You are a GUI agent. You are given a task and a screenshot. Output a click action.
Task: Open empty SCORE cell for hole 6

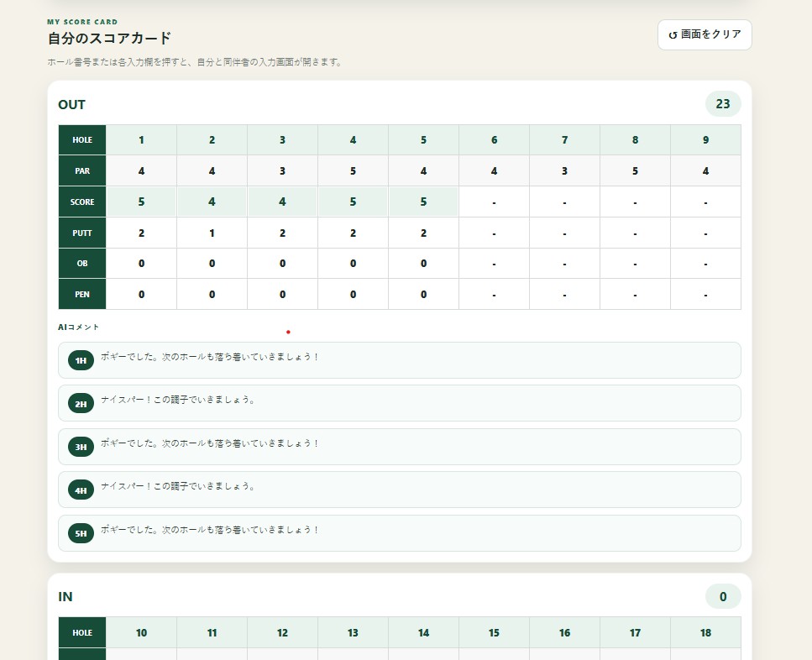[x=494, y=202]
